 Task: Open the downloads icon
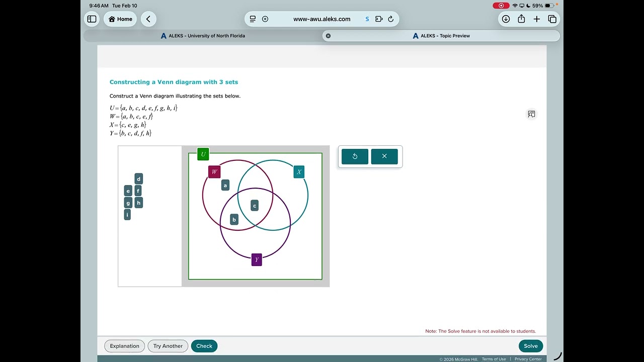click(506, 19)
